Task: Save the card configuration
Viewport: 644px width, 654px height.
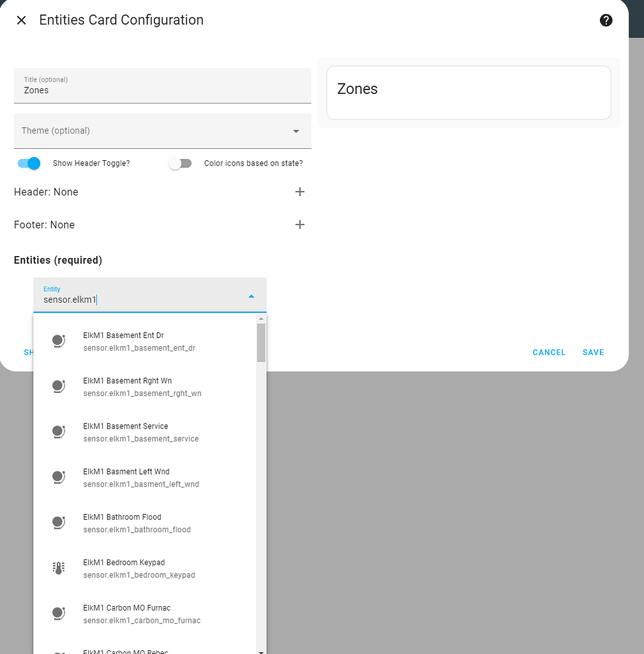Action: click(593, 353)
